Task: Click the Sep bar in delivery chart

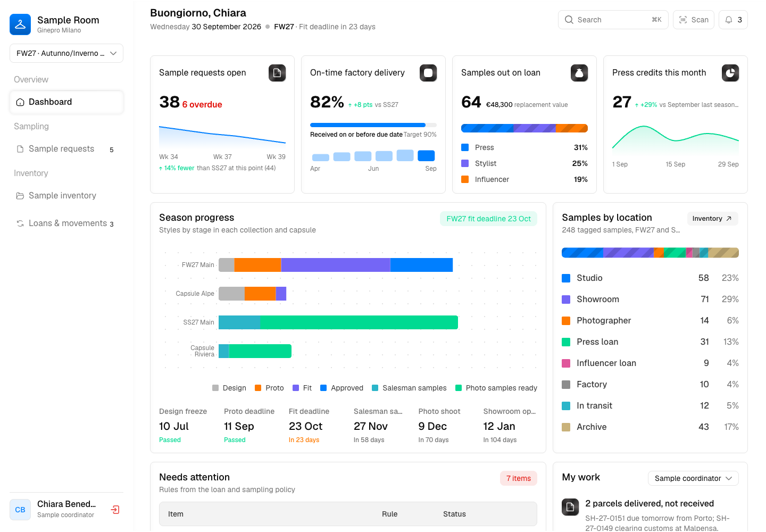Action: pyautogui.click(x=426, y=155)
